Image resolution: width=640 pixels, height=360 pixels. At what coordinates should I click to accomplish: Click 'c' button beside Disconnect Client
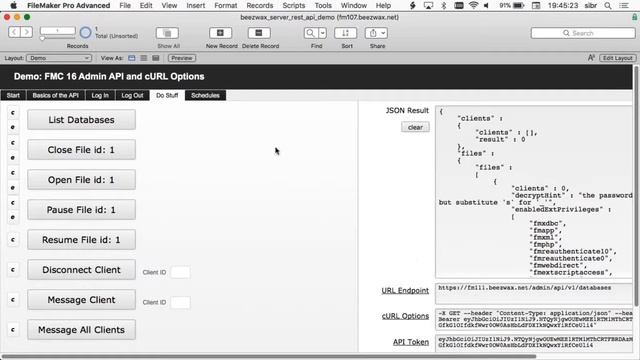[x=13, y=269]
